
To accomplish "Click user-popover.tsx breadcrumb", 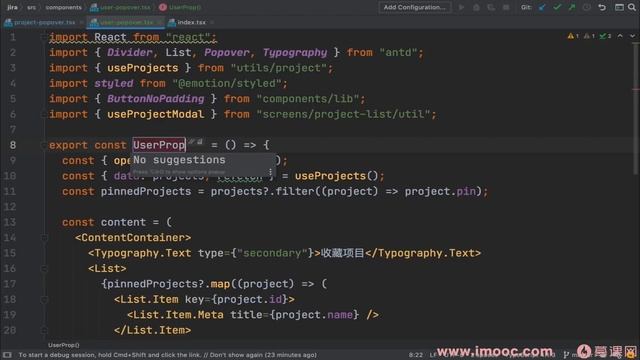I will click(x=120, y=7).
